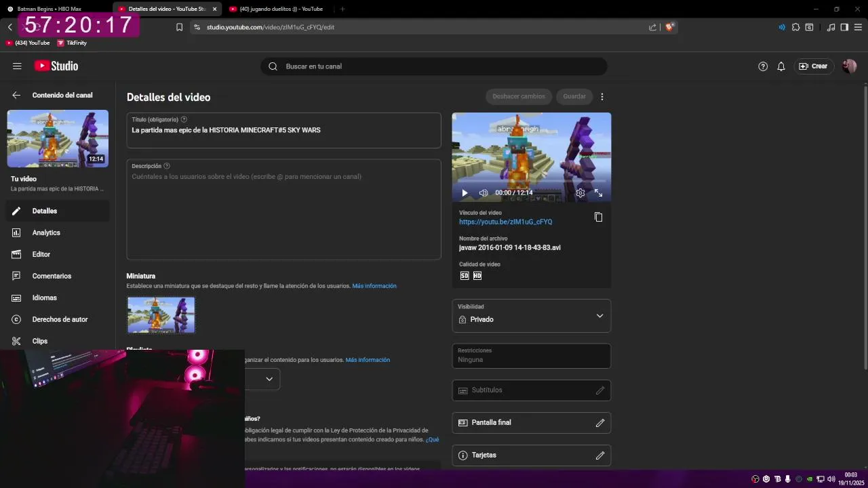Copy the video link
868x488 pixels.
click(598, 218)
